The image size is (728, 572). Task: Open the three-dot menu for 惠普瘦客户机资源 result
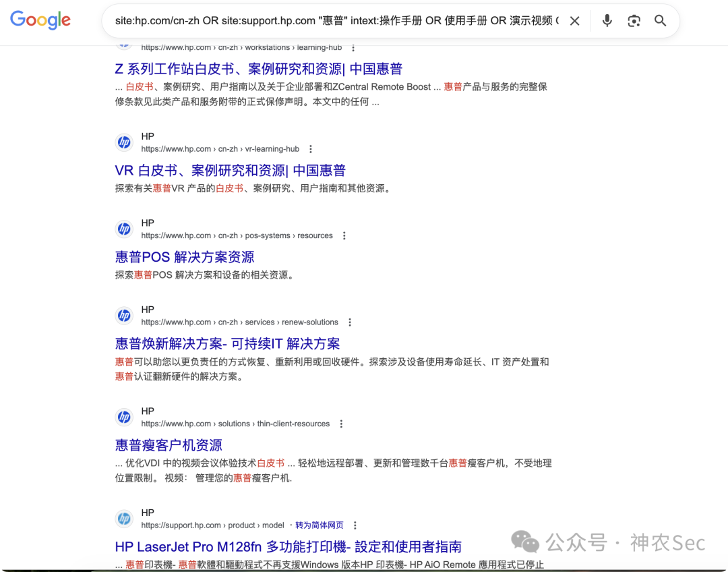pos(341,424)
